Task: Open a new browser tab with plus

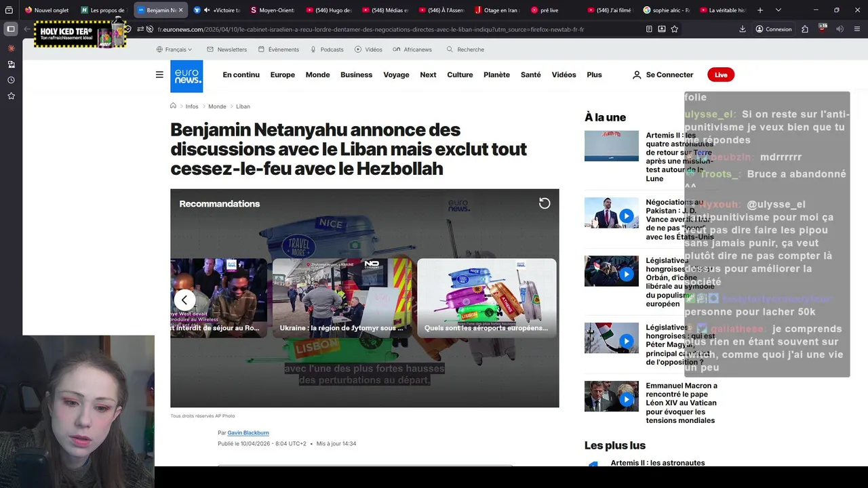Action: pos(760,10)
